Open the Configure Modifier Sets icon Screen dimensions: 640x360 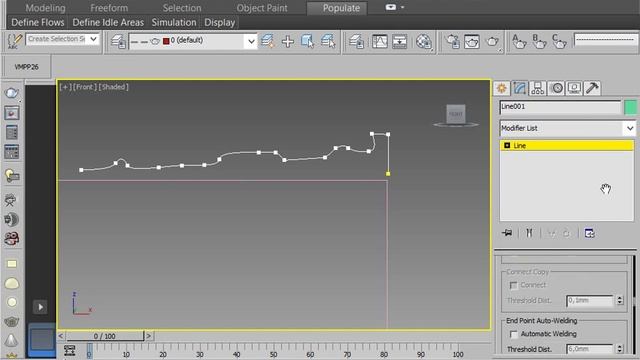[x=589, y=233]
